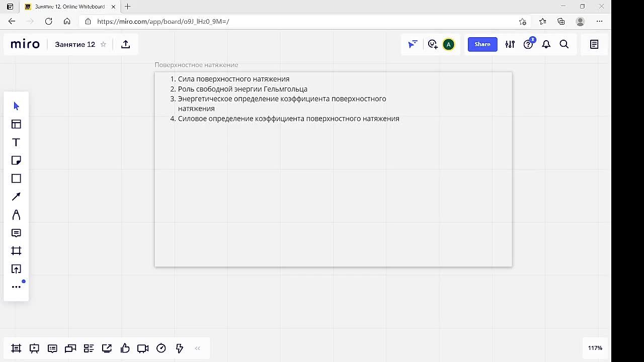View site information lock icon
This screenshot has height=362, width=644.
coord(88,22)
